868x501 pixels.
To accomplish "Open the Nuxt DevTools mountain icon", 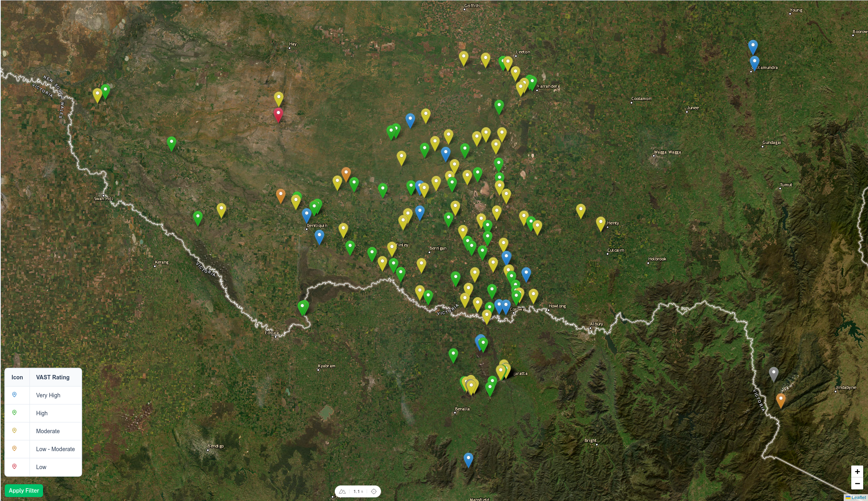I will [342, 491].
